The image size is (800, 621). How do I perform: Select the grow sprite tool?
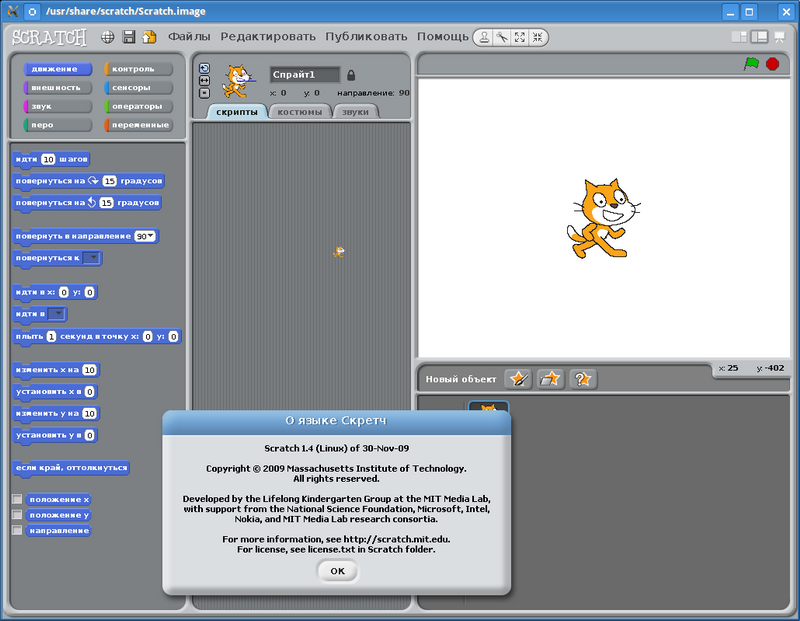click(519, 37)
